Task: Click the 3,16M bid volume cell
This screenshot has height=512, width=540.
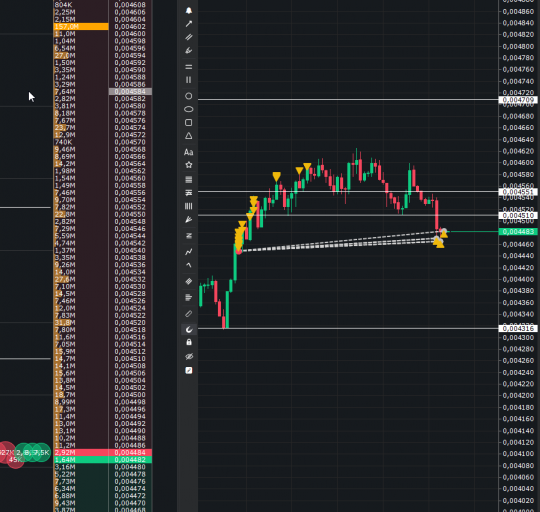Action: (x=65, y=467)
